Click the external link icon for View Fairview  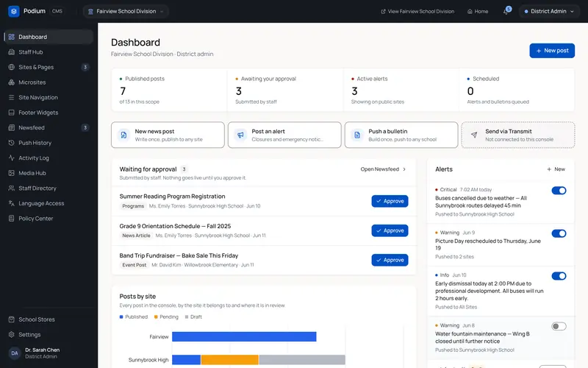point(383,12)
